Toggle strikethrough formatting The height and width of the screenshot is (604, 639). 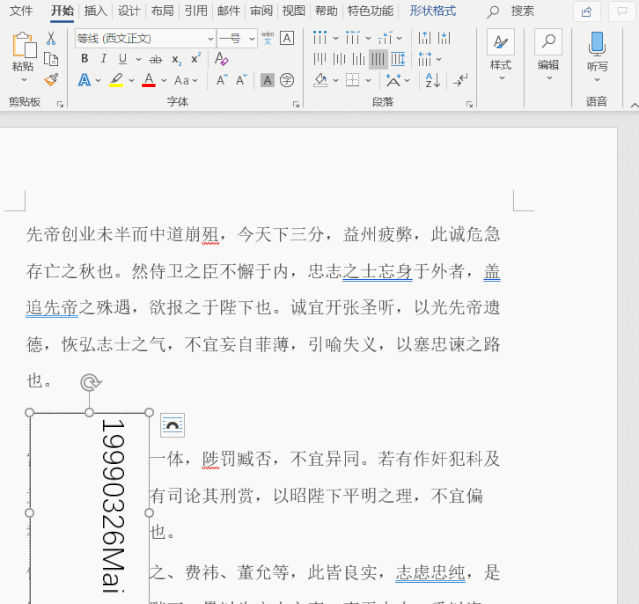(155, 59)
